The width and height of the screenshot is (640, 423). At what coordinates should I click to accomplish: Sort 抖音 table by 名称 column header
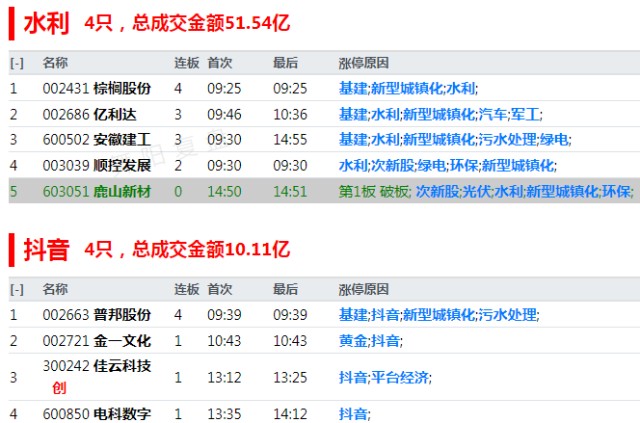pos(55,289)
